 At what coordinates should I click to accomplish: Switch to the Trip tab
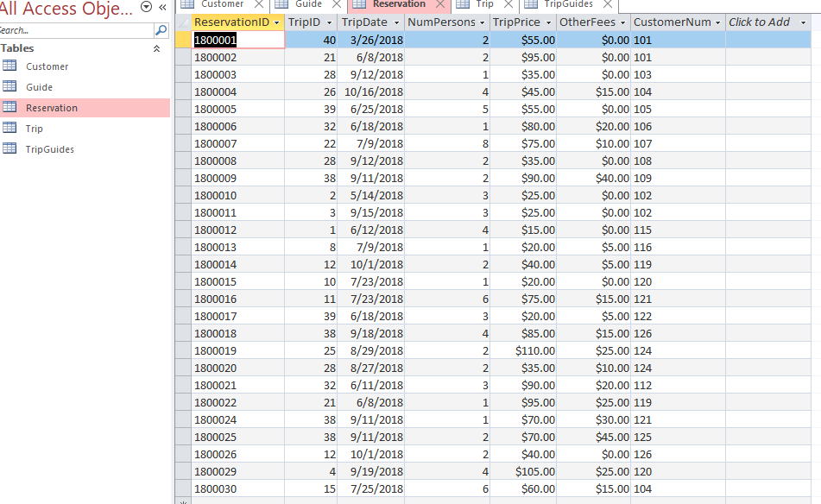484,4
